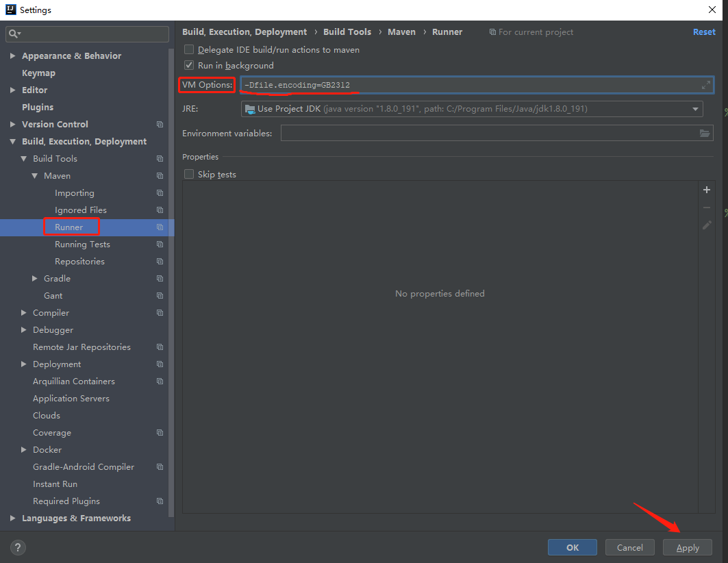Select Running Tests under Maven
Screen dimensions: 728x563
click(x=82, y=245)
